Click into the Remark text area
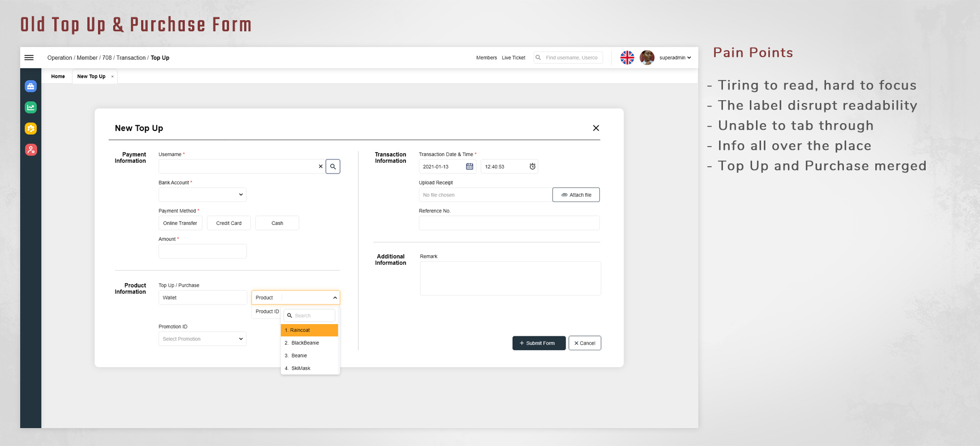 pos(510,278)
